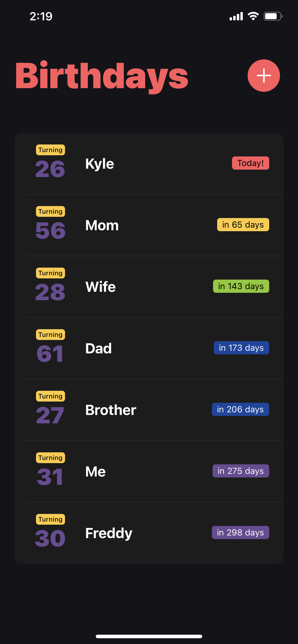Tap the Wi-Fi status icon
This screenshot has height=644, width=298.
[253, 16]
